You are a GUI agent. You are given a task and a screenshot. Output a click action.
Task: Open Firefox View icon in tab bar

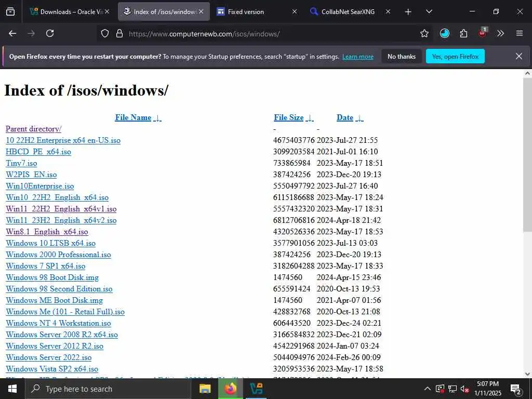click(10, 11)
